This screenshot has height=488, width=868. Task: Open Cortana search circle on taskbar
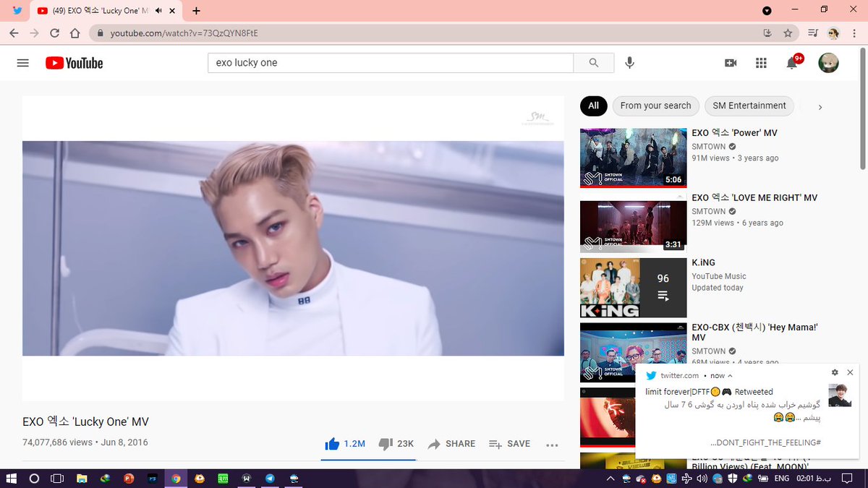pyautogui.click(x=34, y=479)
